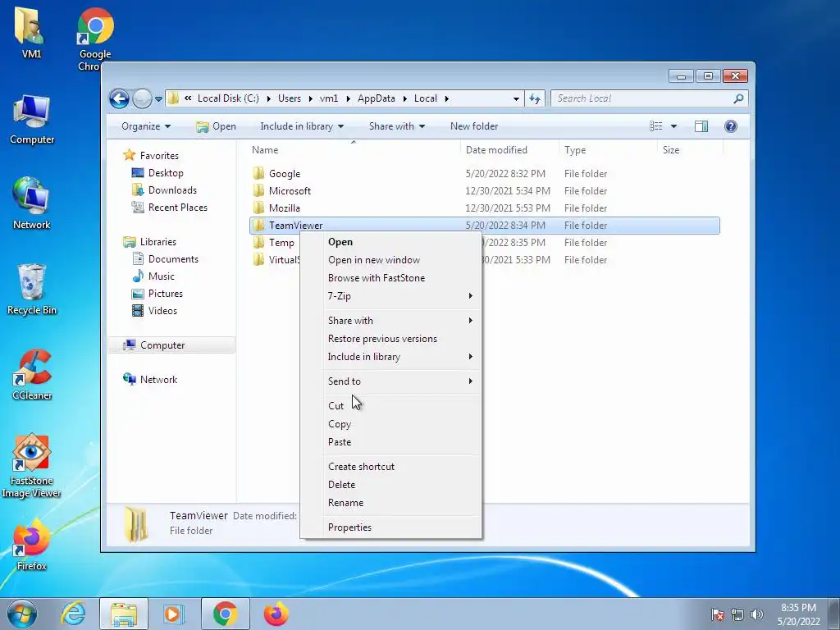Image resolution: width=840 pixels, height=630 pixels.
Task: Sort by the Name column header
Action: 354,150
